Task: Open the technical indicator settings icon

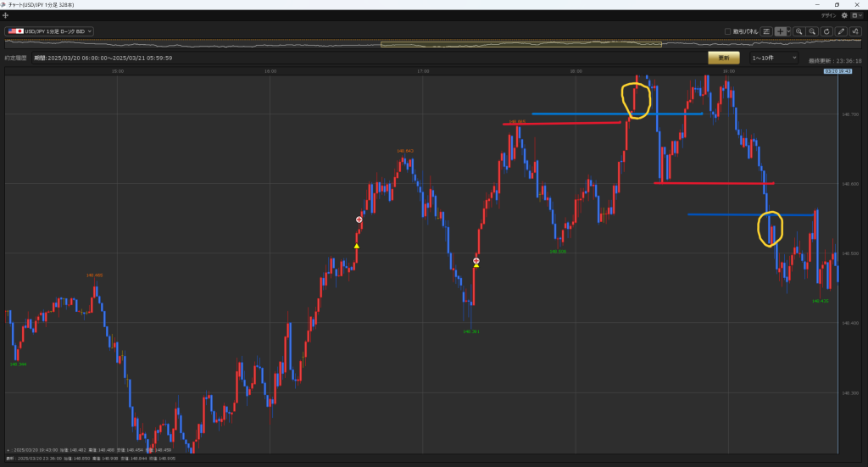Action: coord(855,31)
